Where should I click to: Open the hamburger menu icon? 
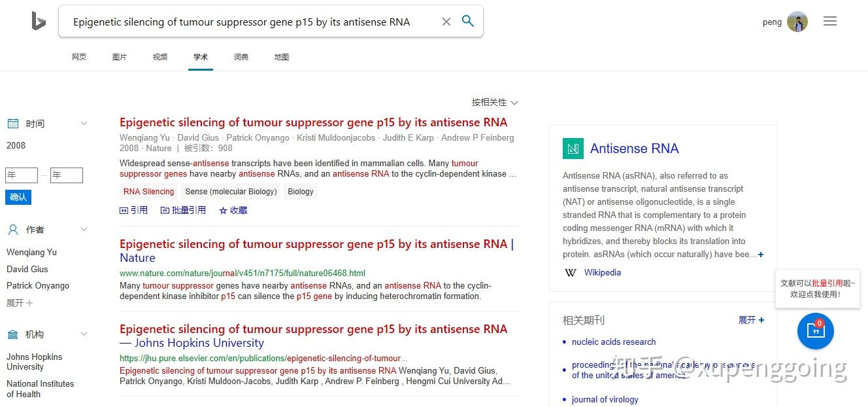coord(830,22)
